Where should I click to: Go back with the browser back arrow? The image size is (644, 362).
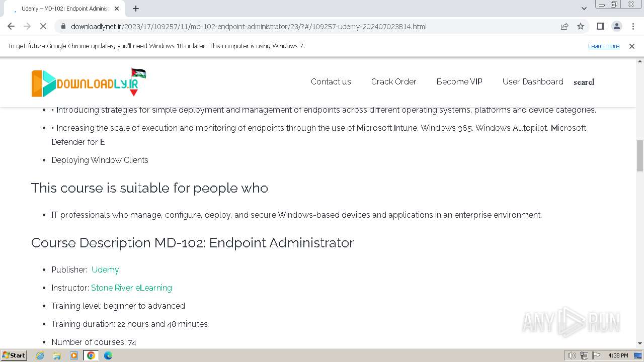pyautogui.click(x=11, y=26)
